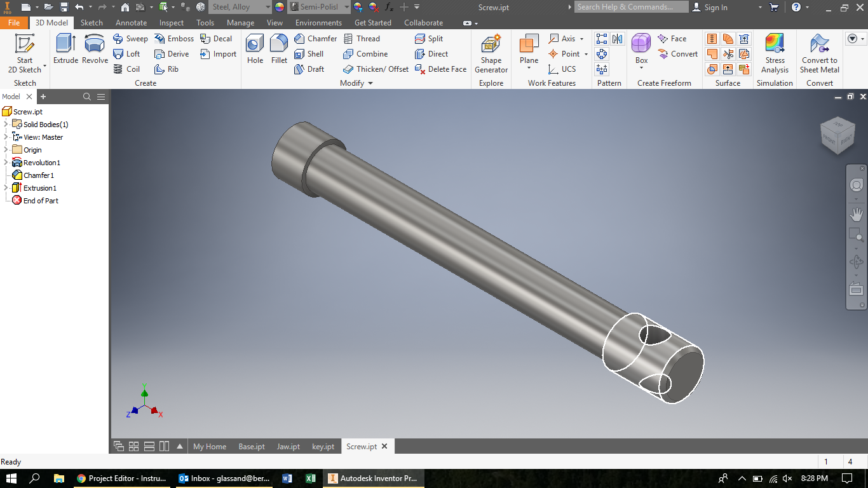Choose the Emboss tool
This screenshot has height=488, width=868.
click(174, 39)
